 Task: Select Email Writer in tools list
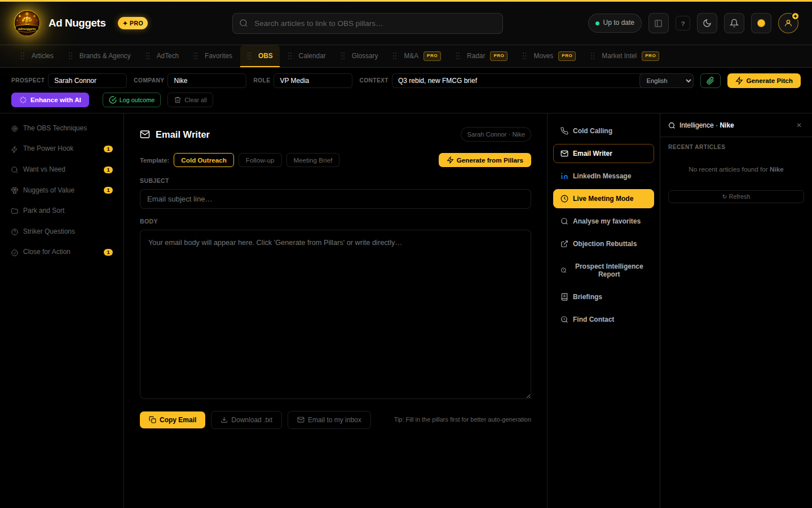603,154
